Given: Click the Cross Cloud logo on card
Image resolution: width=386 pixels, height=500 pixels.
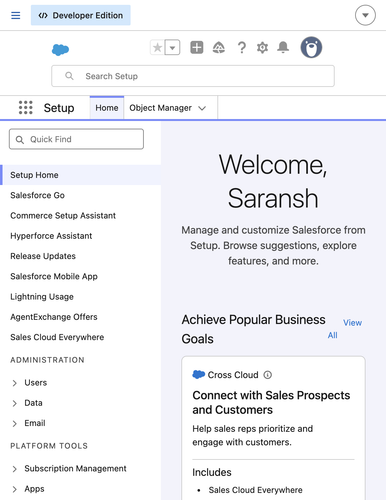Looking at the screenshot, I should click(199, 375).
